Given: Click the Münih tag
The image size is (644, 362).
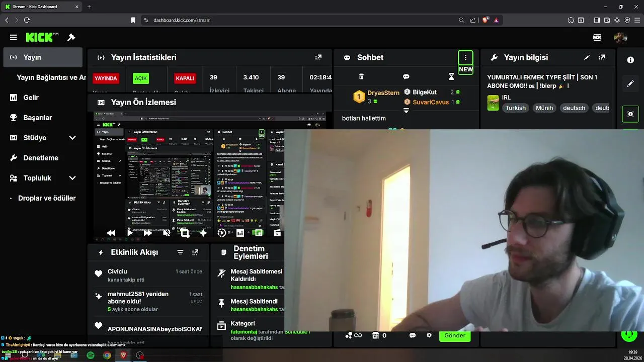Looking at the screenshot, I should 544,108.
